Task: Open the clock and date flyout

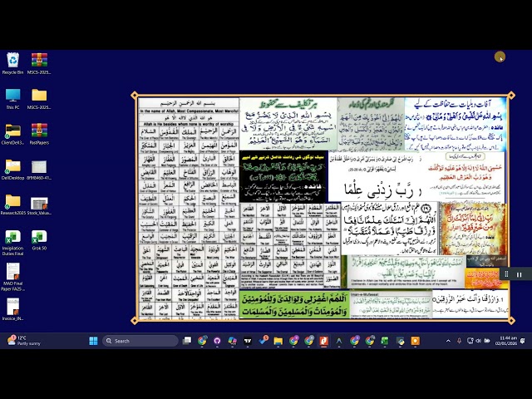Action: pos(508,341)
